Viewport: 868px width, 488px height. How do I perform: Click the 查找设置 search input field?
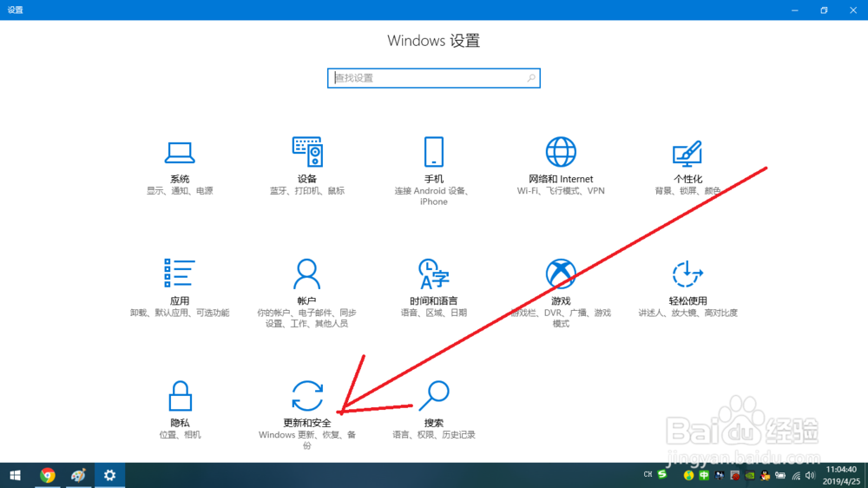coord(433,78)
